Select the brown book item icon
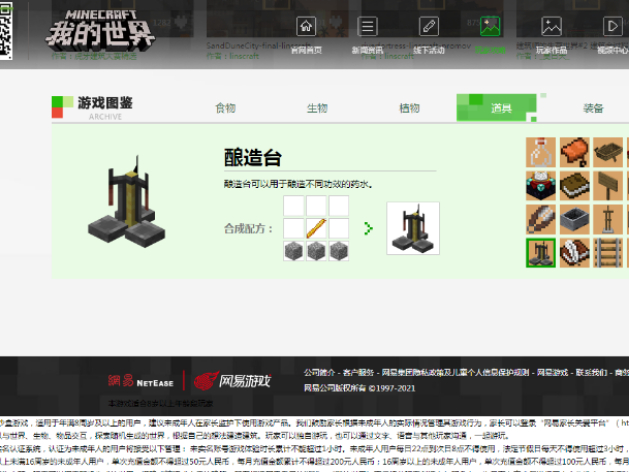This screenshot has height=472, width=629. 574,186
